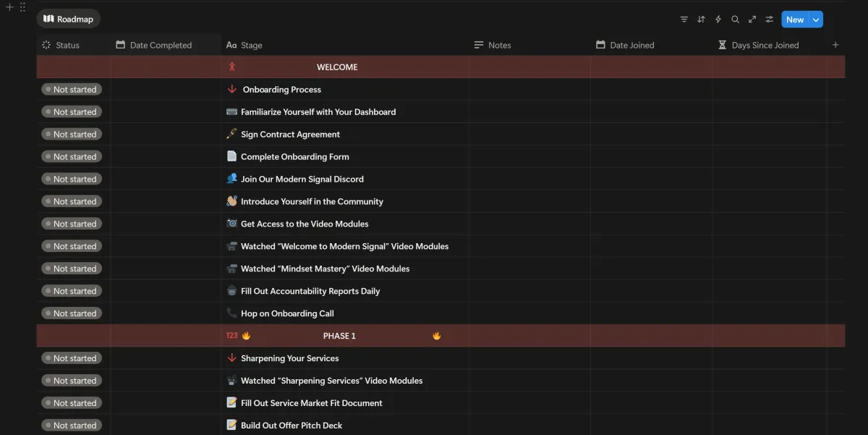Viewport: 868px width, 435px height.
Task: Change status of Build Out Offer Pitch Deck
Action: 72,426
